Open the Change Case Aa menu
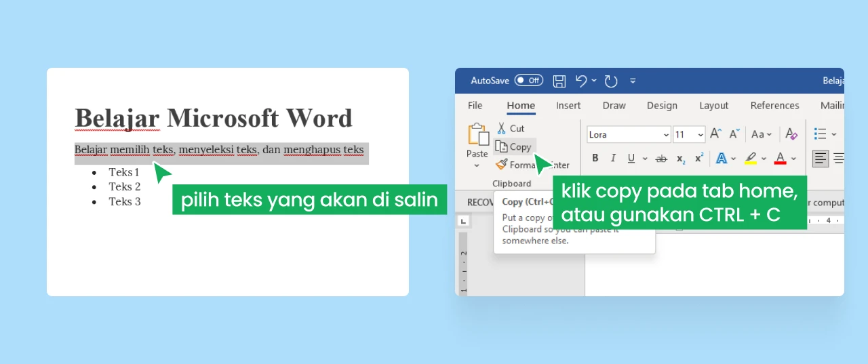Image resolution: width=868 pixels, height=364 pixels. tap(762, 134)
